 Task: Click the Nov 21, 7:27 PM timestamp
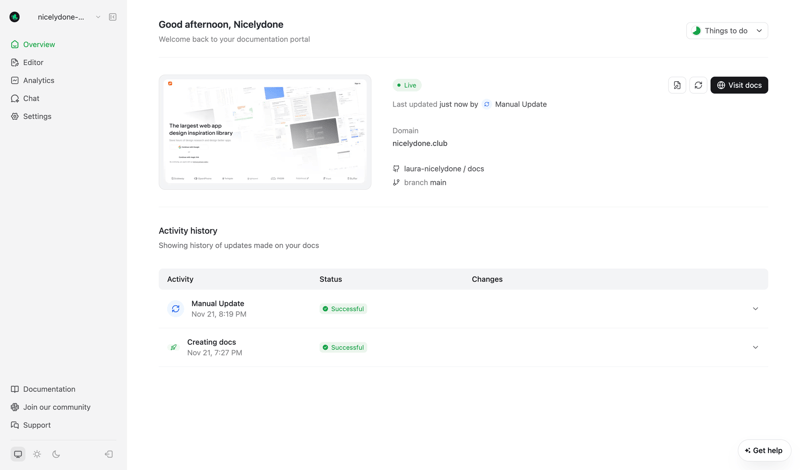[214, 353]
